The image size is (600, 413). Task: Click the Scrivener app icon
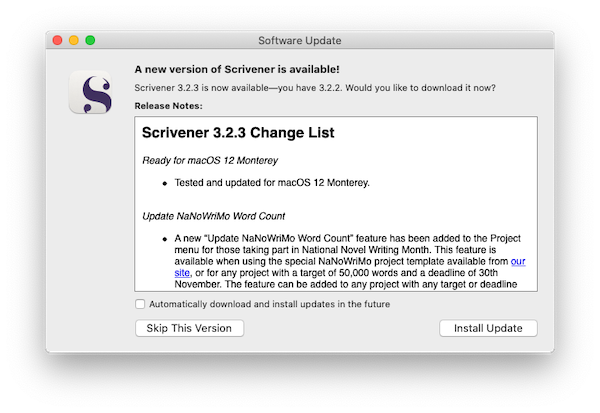pyautogui.click(x=90, y=92)
